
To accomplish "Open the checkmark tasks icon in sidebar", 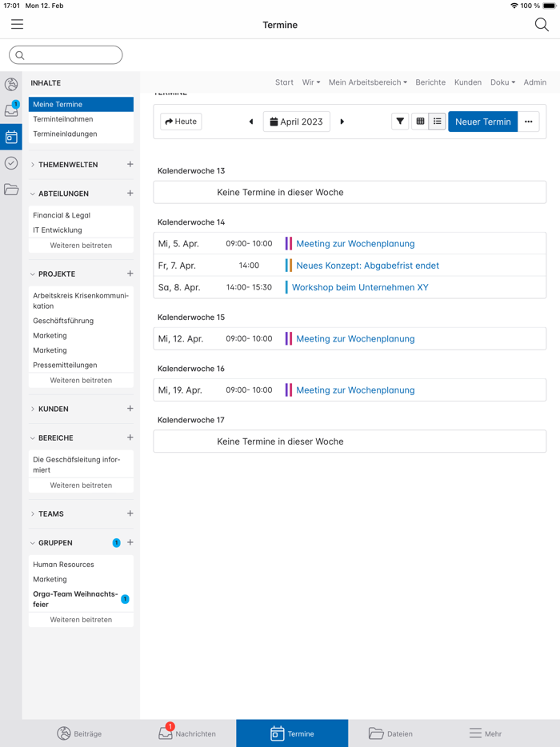I will point(11,163).
